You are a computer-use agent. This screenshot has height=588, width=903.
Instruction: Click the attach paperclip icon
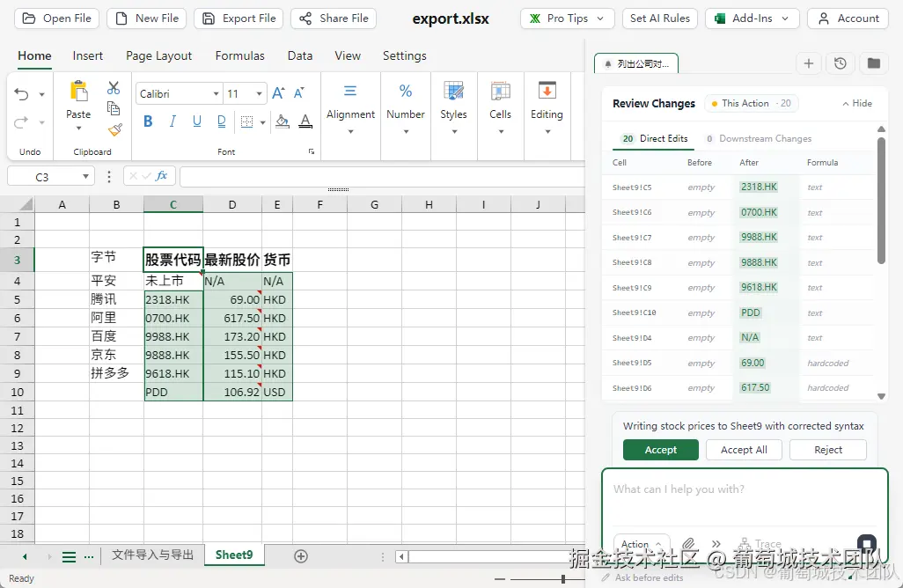tap(688, 544)
